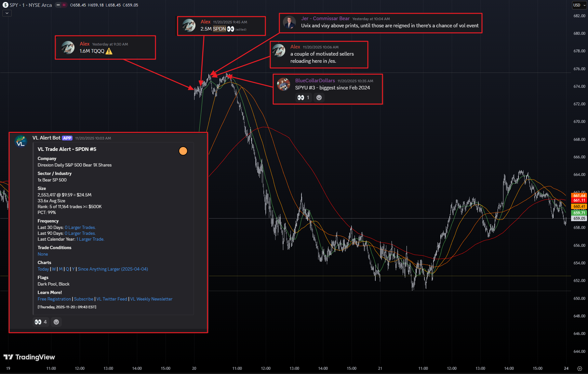This screenshot has width=588, height=374.
Task: Click Jer - Commissar Bear's avatar
Action: coord(289,22)
